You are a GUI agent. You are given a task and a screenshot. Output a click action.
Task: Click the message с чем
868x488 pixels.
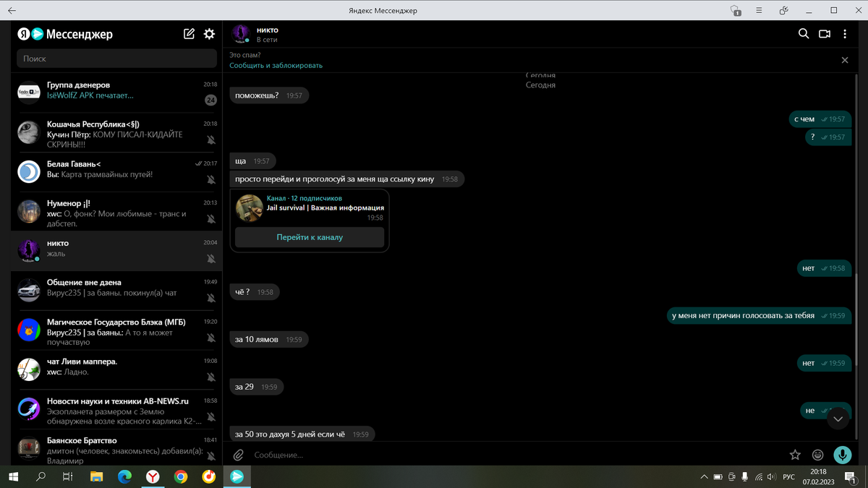[x=820, y=119]
